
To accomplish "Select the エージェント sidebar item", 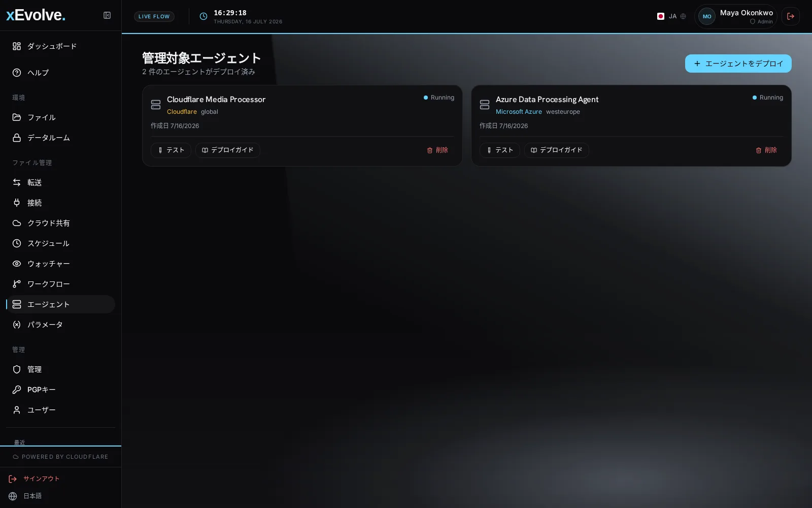I will (60, 304).
